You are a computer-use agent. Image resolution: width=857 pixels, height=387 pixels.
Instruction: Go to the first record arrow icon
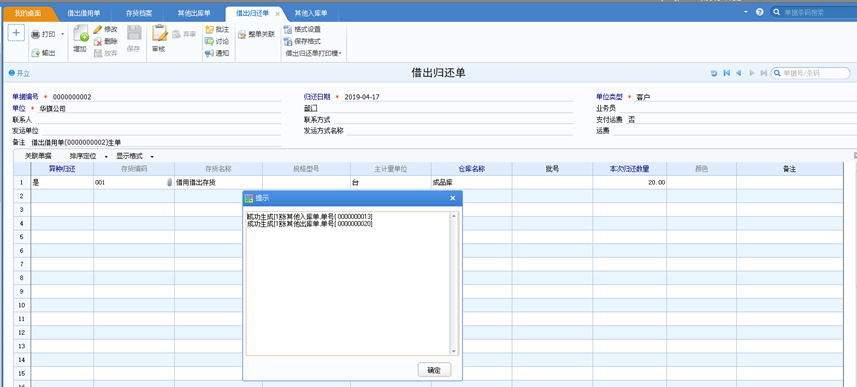click(x=726, y=73)
